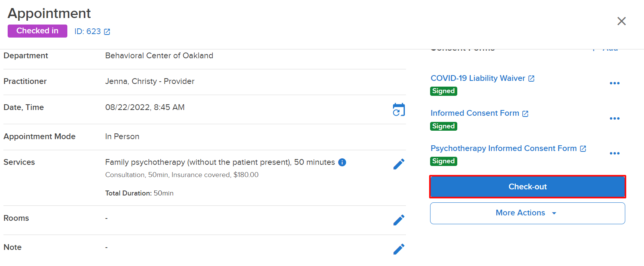This screenshot has height=266, width=644.
Task: Expand the More Actions dropdown
Action: click(528, 213)
